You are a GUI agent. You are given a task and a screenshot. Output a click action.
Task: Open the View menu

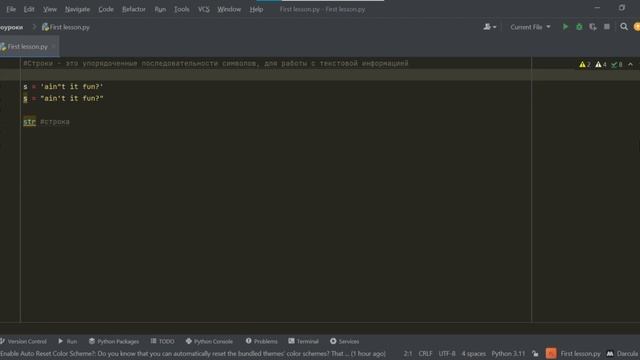coord(50,9)
